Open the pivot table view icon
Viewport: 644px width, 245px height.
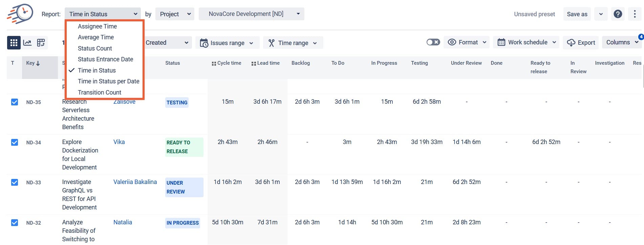tap(41, 43)
